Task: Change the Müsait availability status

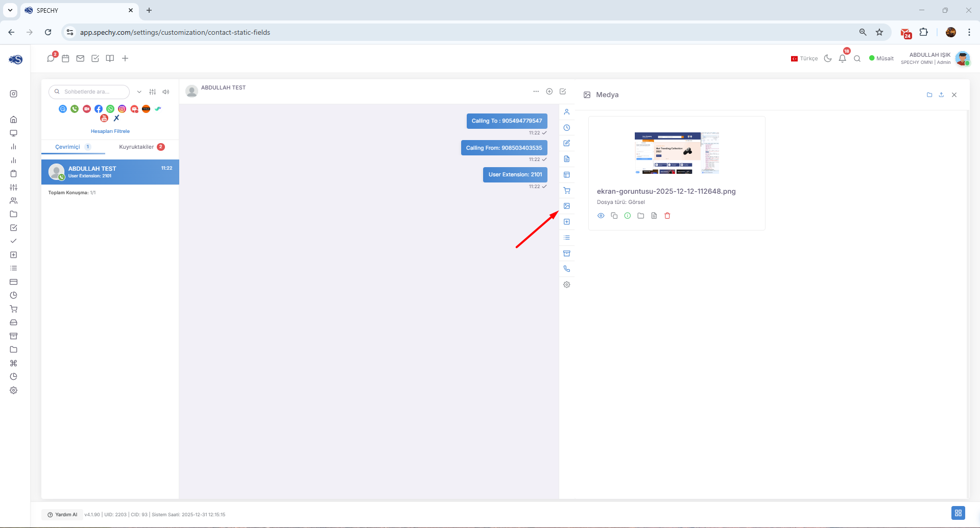Action: tap(881, 58)
